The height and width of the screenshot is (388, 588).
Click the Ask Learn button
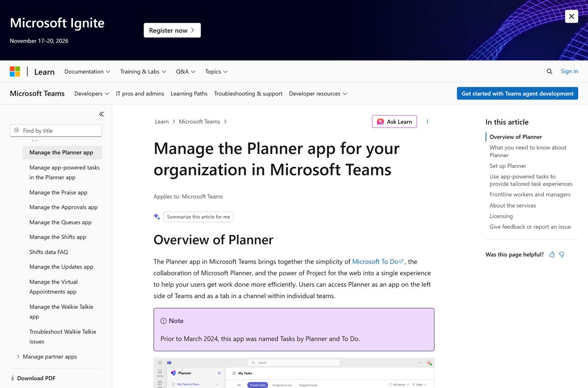pos(394,121)
